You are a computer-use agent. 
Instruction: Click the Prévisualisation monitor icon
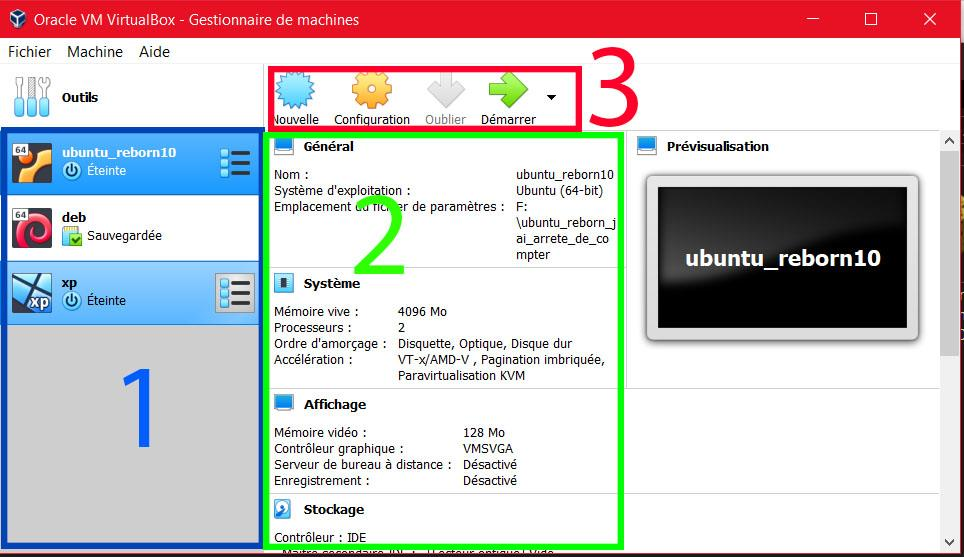point(647,146)
